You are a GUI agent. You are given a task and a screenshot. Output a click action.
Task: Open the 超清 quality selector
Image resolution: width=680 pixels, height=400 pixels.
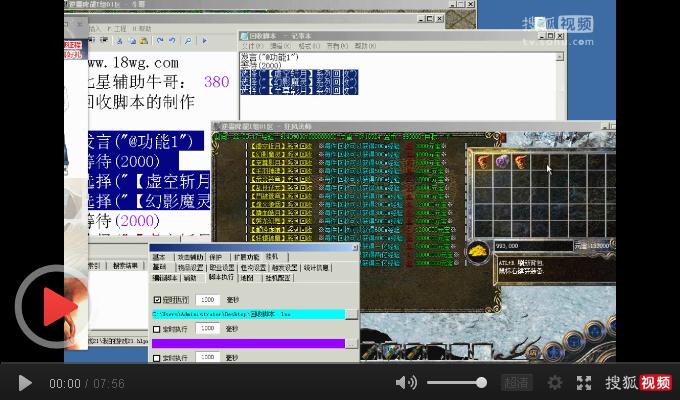pos(517,383)
